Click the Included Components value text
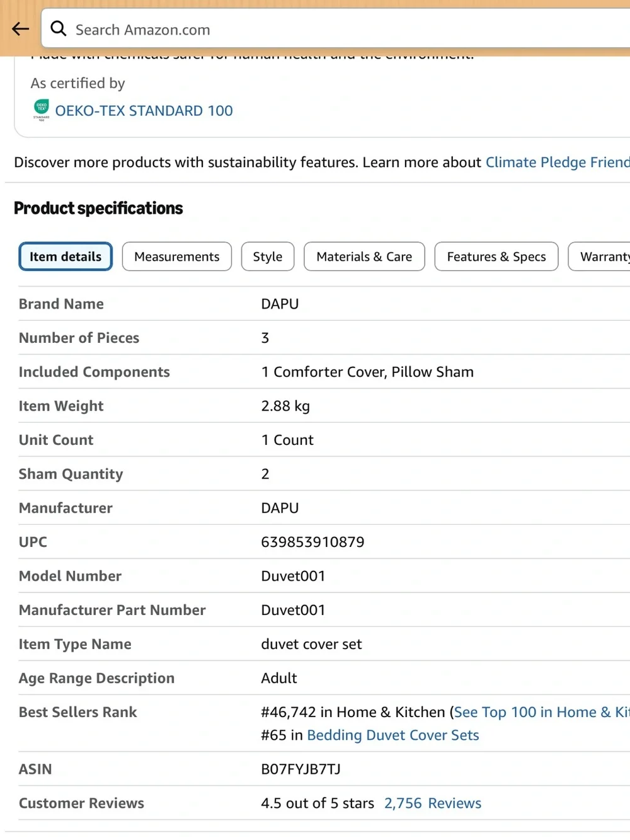630x840 pixels. pos(367,372)
